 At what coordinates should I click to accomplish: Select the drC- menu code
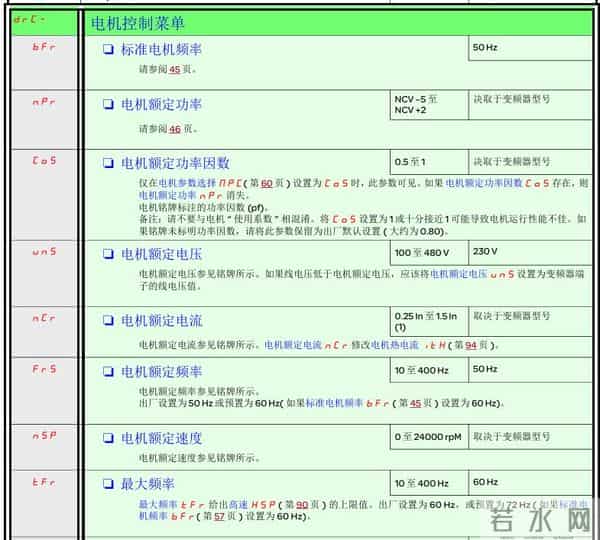pyautogui.click(x=29, y=19)
